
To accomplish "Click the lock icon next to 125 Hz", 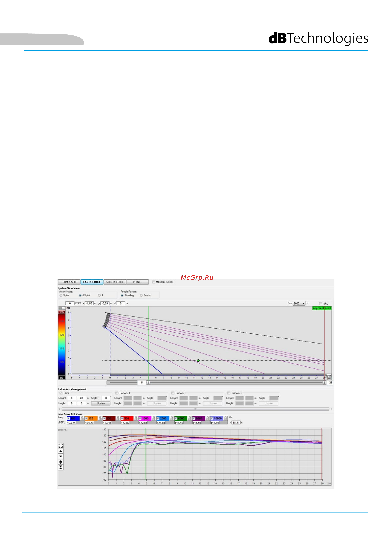I will click(x=100, y=418).
